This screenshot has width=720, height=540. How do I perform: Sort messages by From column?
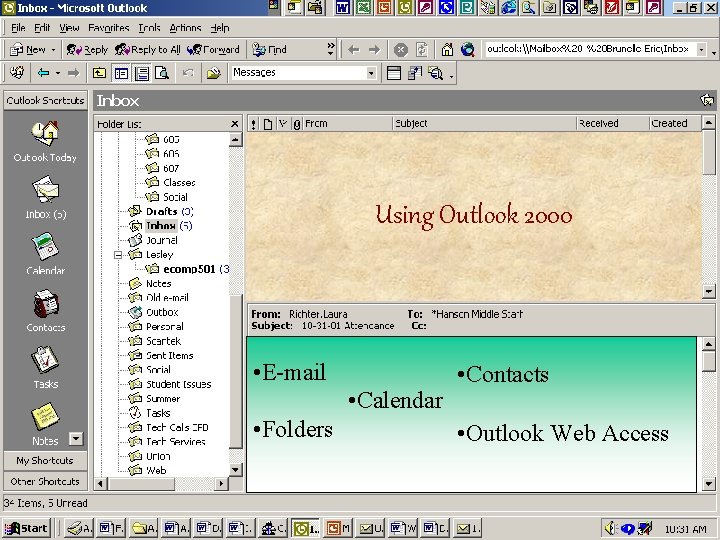point(347,124)
